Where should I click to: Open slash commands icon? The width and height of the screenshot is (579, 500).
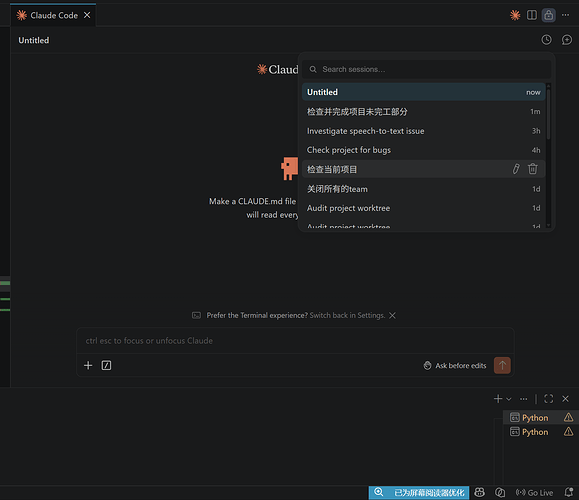tap(106, 365)
